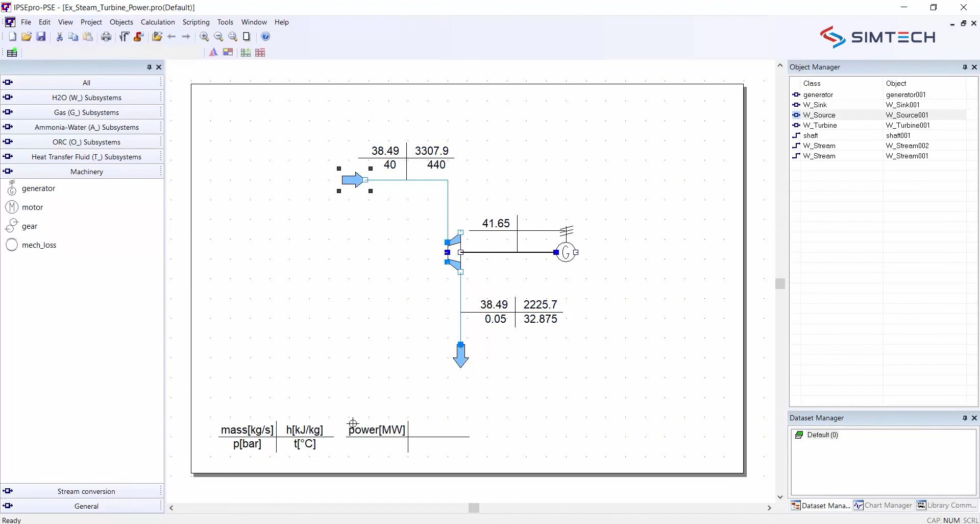Go back with the left arrow icon
The image size is (980, 524).
(171, 37)
